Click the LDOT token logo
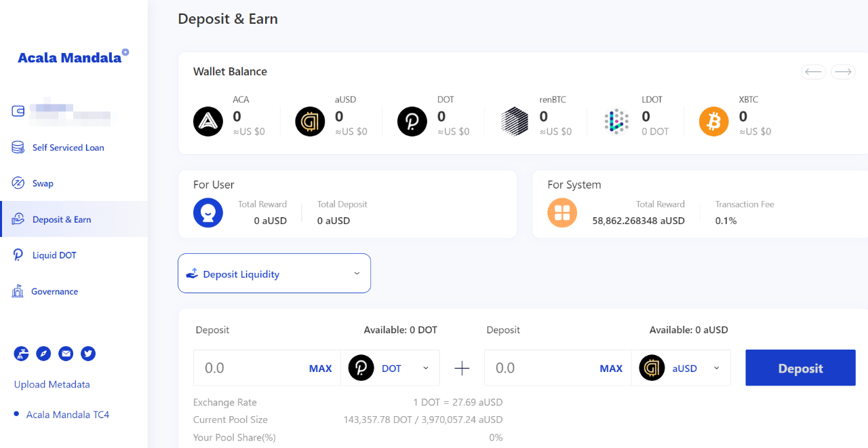Image resolution: width=868 pixels, height=448 pixels. tap(616, 122)
